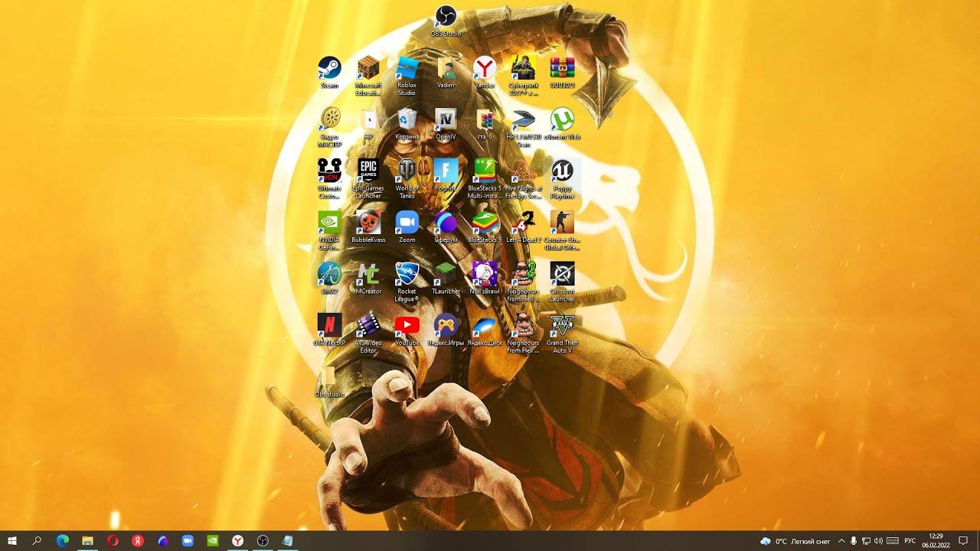Select the uTorrent Web desktop shortcut

[562, 124]
